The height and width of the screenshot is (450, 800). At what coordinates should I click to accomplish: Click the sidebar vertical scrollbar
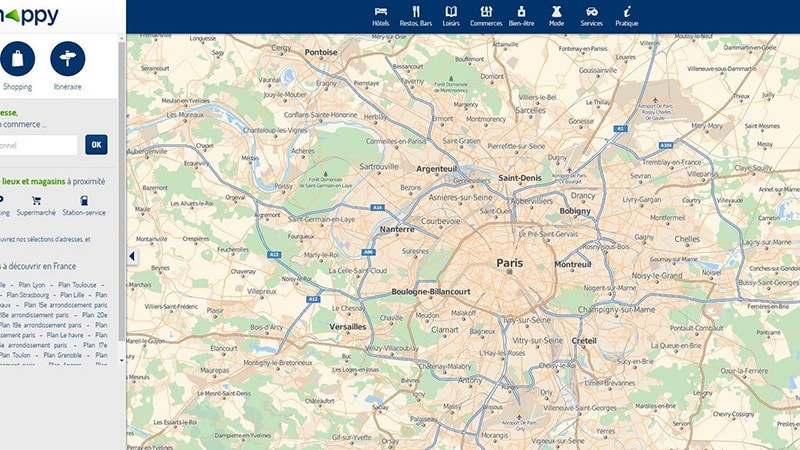coord(121,191)
